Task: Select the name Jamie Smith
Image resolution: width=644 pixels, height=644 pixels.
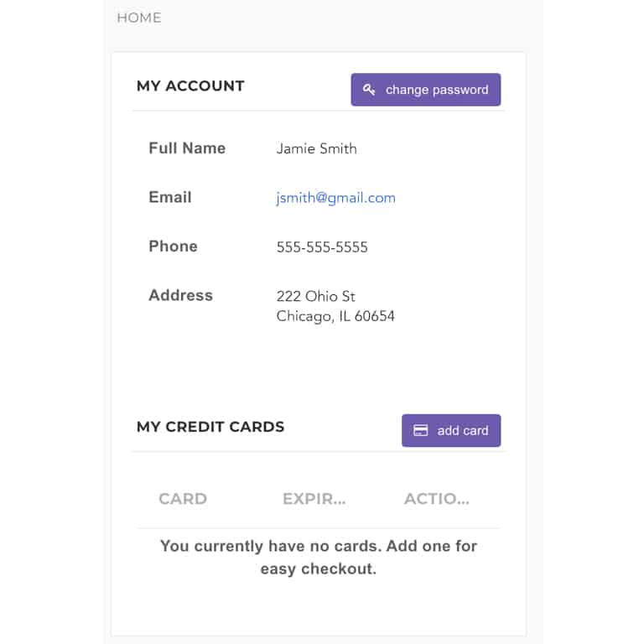Action: coord(316,149)
